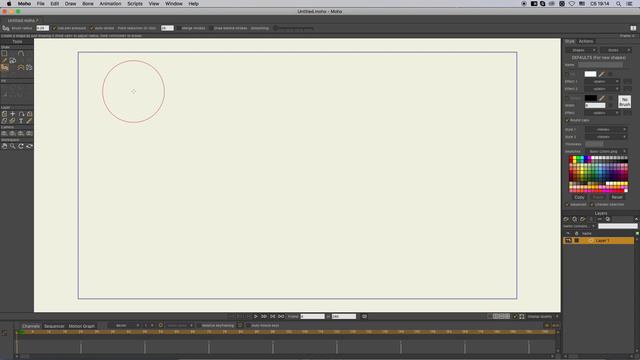Select Layer 1 in Layers panel
This screenshot has width=640, height=360.
pos(598,241)
